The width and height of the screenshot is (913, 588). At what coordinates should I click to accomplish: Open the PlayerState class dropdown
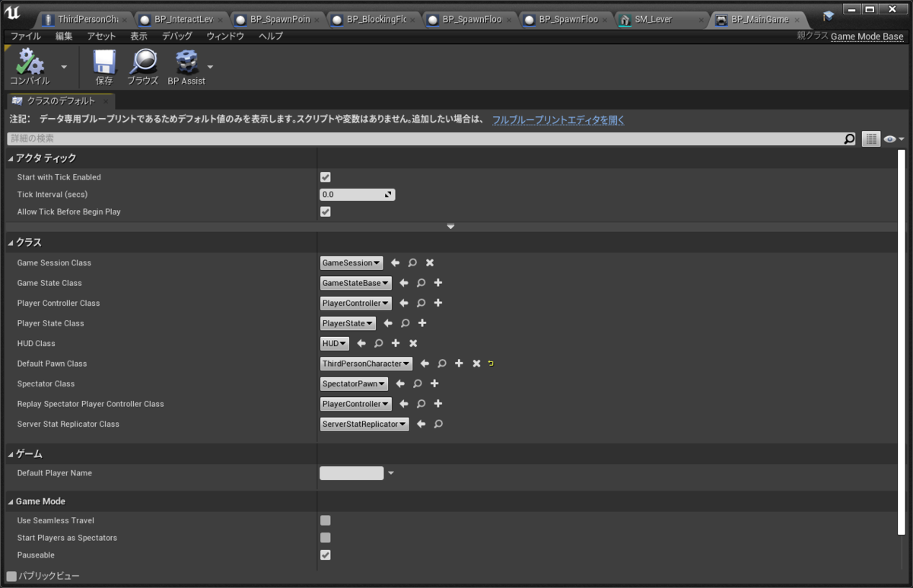[348, 323]
